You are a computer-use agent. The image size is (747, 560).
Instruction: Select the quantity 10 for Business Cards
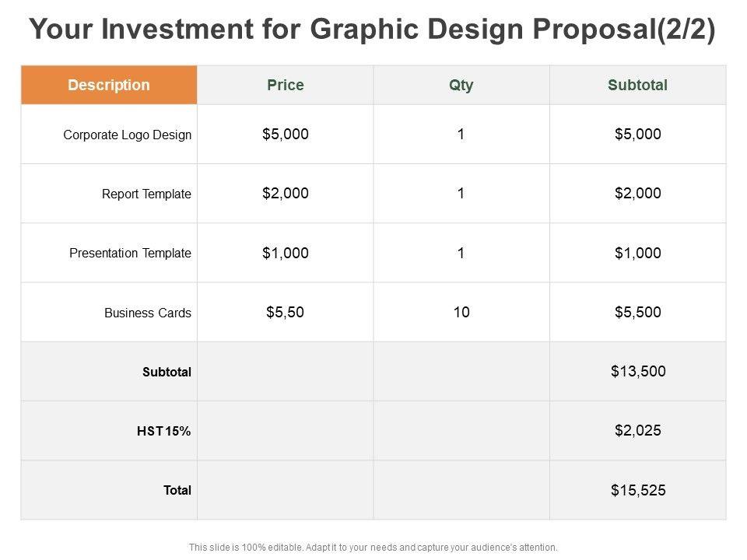(461, 312)
